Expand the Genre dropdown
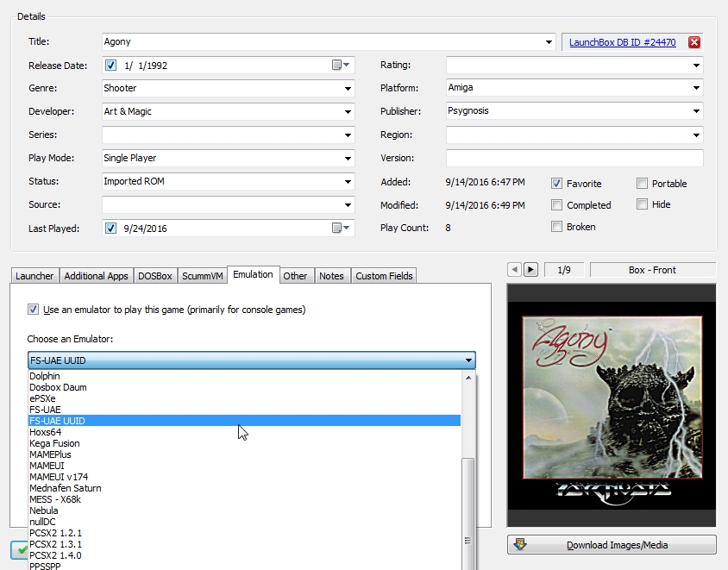Image resolution: width=728 pixels, height=570 pixels. coord(347,88)
